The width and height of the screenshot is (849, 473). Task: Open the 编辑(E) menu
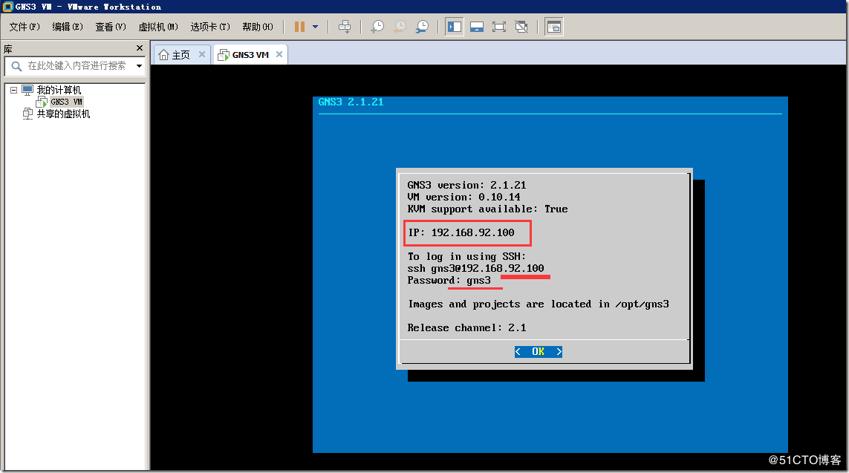pos(68,27)
